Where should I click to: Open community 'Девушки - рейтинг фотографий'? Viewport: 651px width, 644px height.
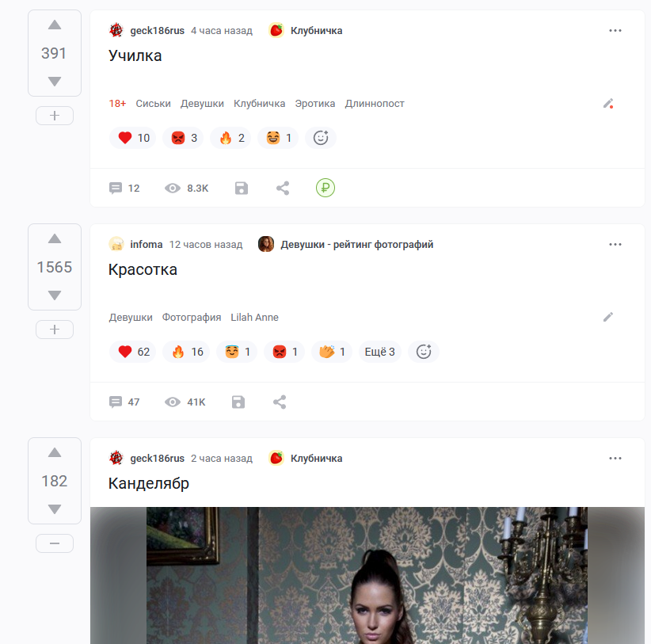[356, 245]
